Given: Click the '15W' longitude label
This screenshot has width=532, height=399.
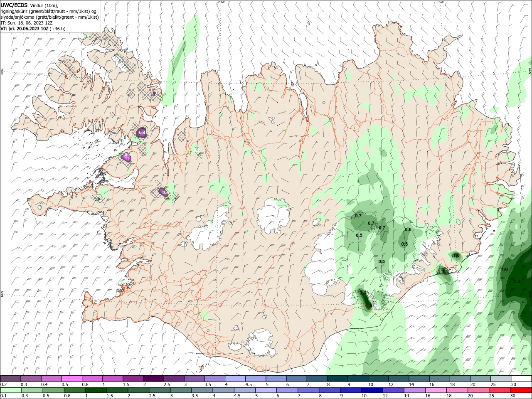Looking at the screenshot, I should [x=440, y=2].
